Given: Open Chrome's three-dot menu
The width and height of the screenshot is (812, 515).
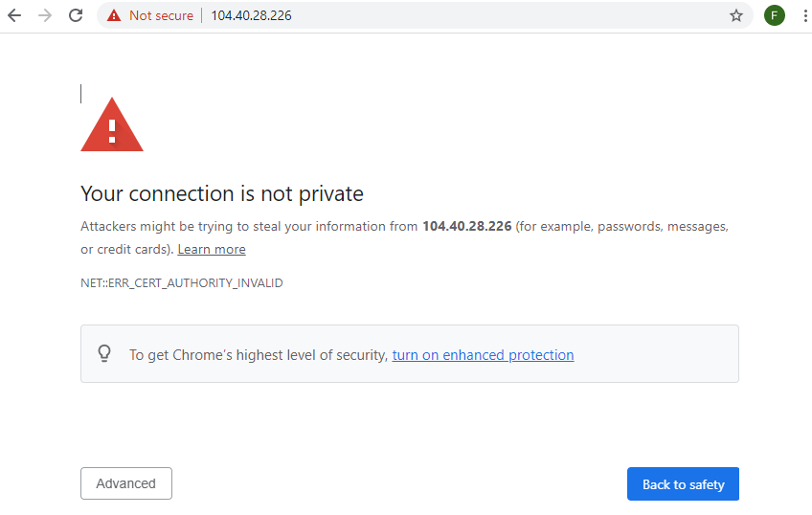Looking at the screenshot, I should 805,15.
